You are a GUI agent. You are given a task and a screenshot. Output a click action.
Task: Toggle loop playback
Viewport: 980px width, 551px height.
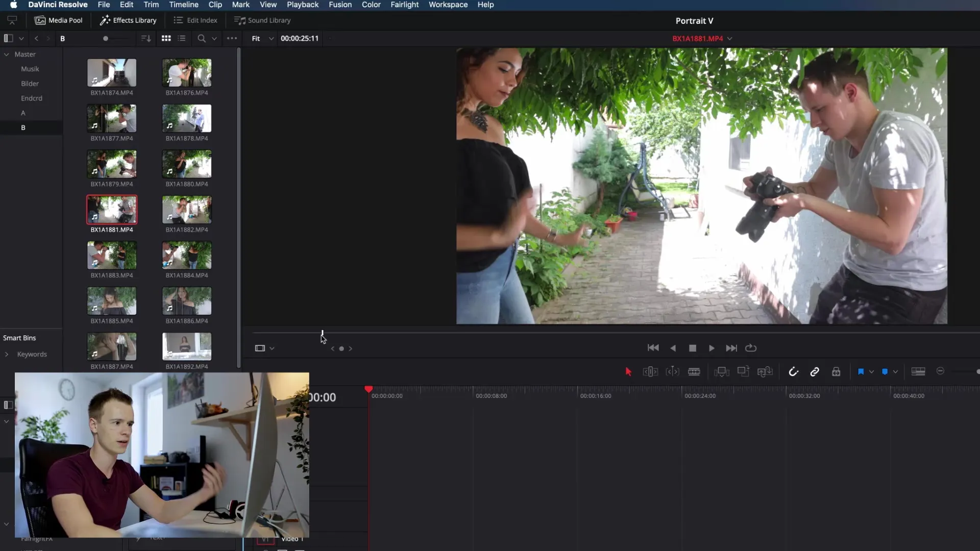tap(751, 348)
